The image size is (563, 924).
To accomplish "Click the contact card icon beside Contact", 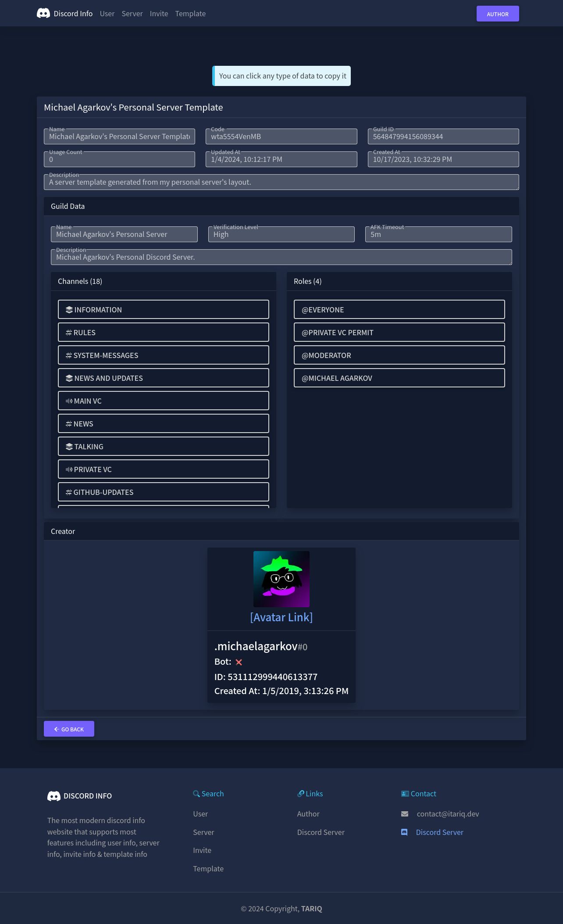I will 405,794.
